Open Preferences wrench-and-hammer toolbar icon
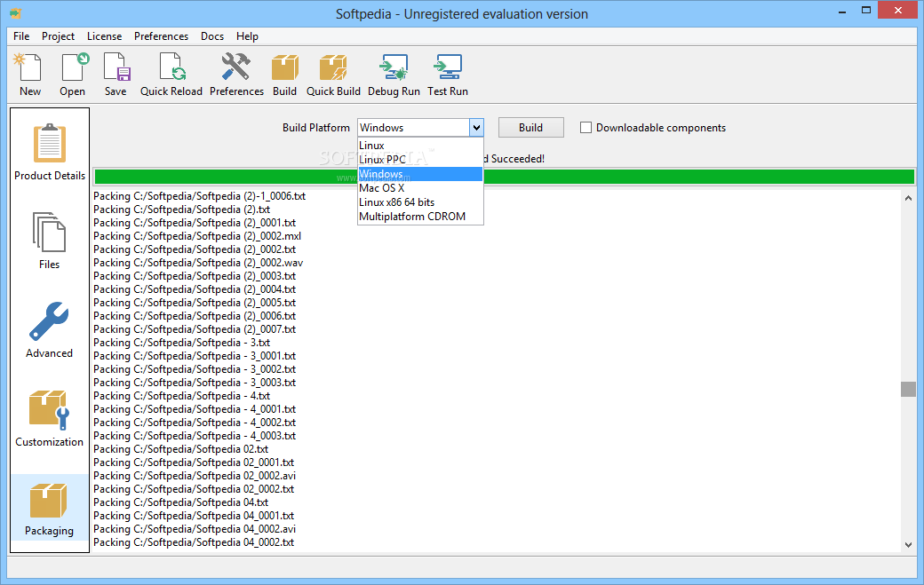 point(236,75)
